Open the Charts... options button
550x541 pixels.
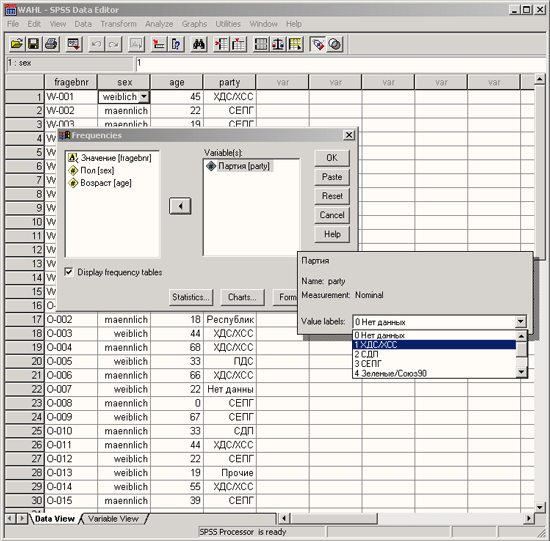click(242, 297)
